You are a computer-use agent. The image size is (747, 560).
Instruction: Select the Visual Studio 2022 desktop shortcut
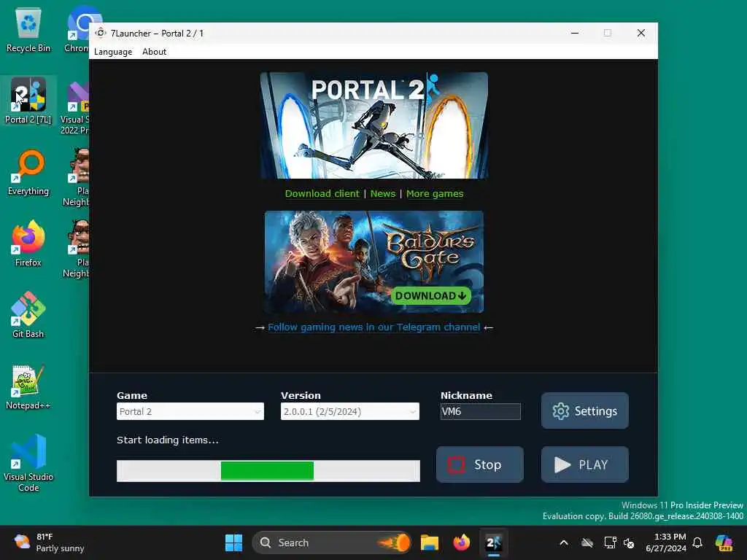click(75, 107)
